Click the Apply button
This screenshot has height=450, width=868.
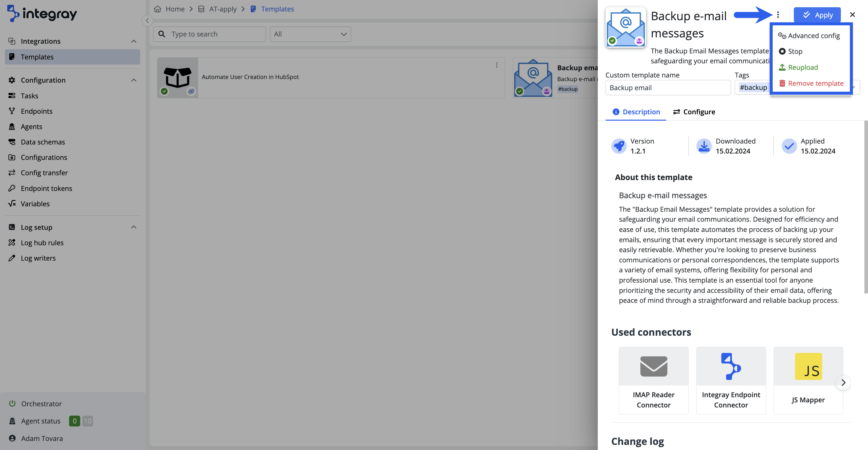coord(817,15)
